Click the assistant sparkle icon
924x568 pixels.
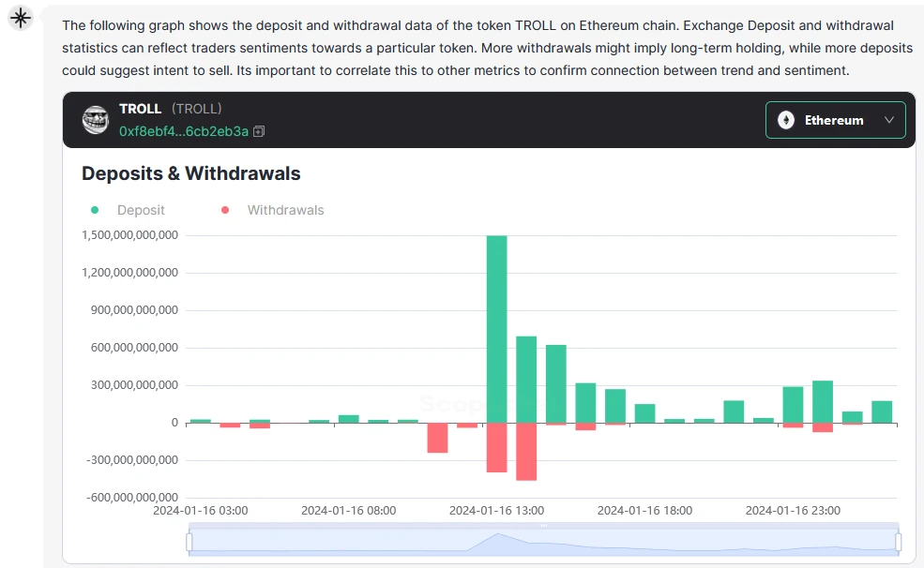coord(20,18)
